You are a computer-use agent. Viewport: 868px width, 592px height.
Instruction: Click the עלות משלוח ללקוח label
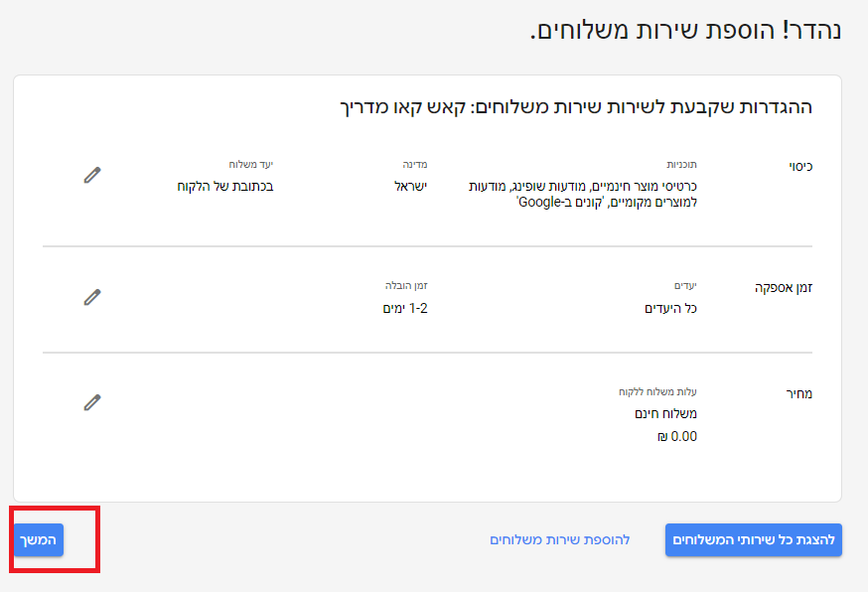657,392
